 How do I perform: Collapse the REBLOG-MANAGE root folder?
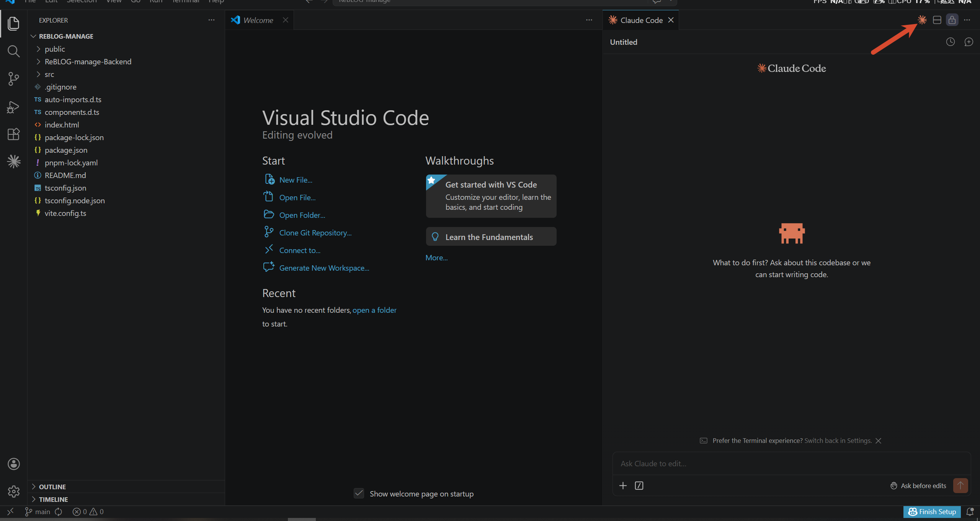tap(66, 36)
